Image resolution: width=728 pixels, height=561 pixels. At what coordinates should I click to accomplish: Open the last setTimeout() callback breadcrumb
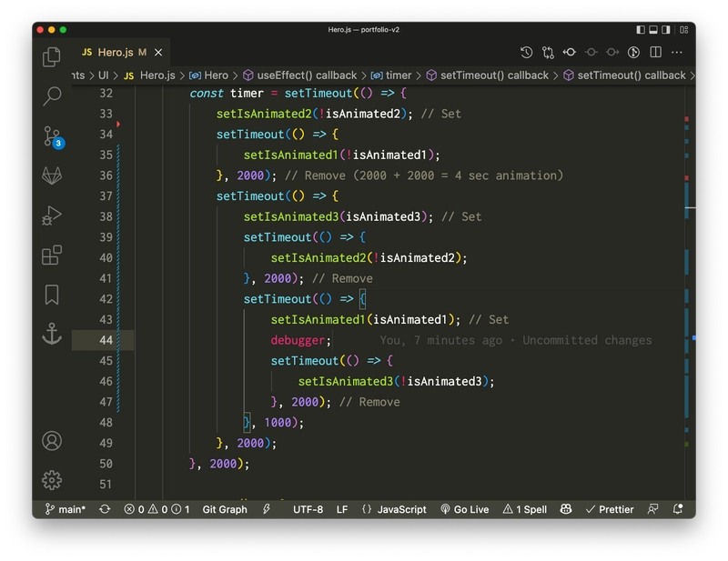624,75
